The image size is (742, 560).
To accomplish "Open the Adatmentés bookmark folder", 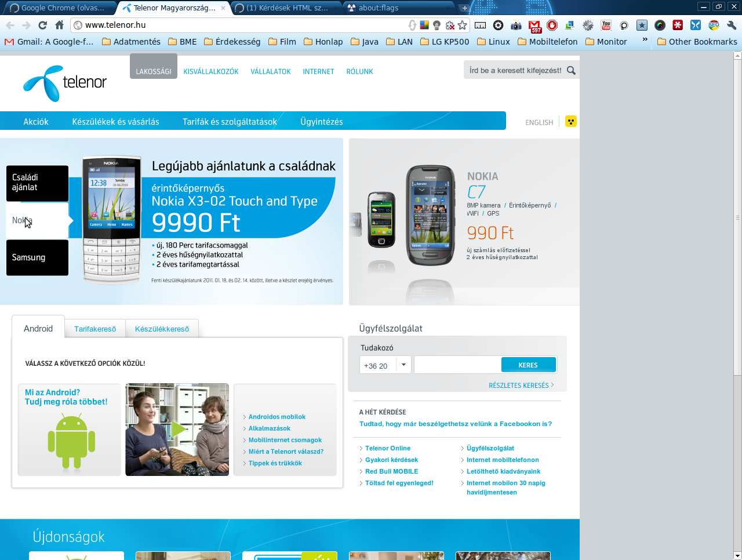I will [131, 42].
